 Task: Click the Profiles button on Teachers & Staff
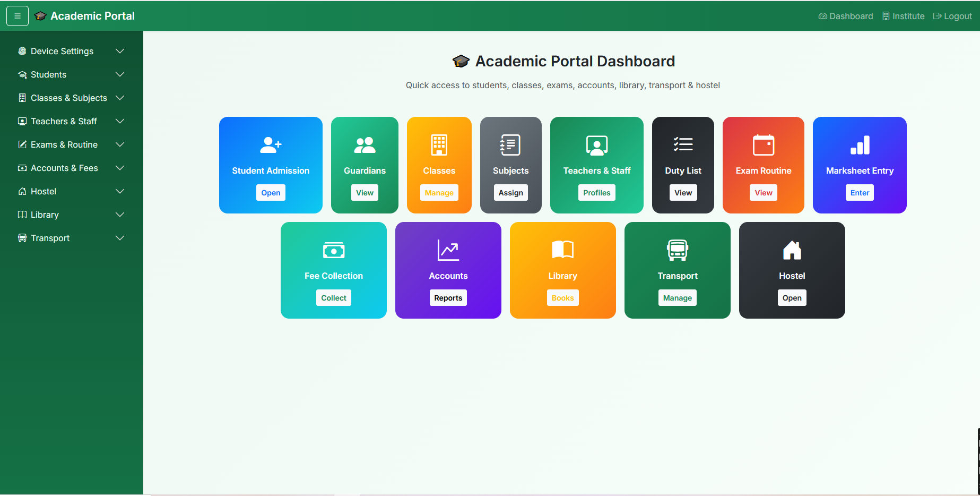click(x=596, y=192)
